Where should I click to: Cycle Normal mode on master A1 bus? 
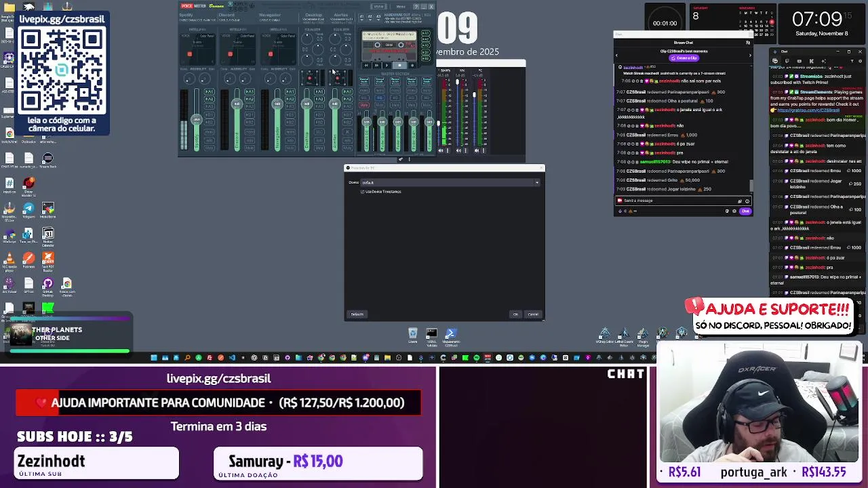coord(364,81)
